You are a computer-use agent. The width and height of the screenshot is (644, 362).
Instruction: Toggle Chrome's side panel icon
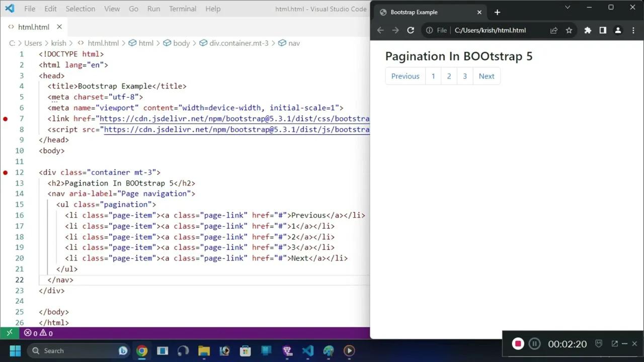coord(603,30)
